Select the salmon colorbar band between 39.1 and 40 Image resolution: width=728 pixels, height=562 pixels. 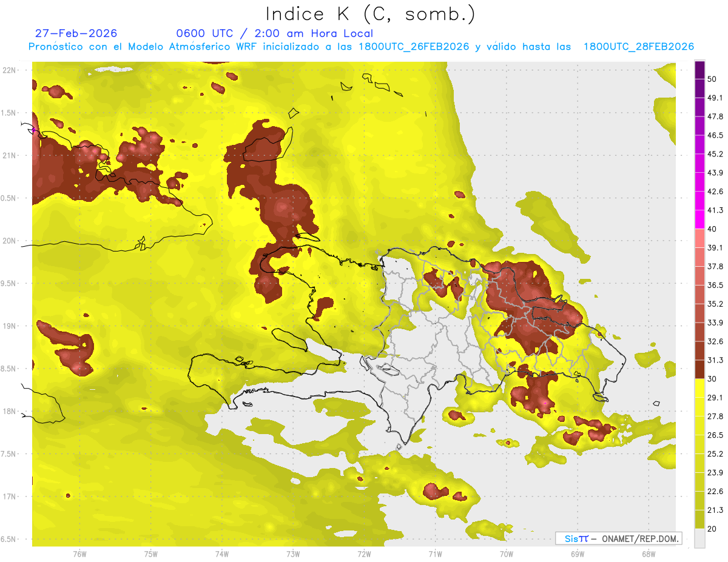tap(699, 238)
